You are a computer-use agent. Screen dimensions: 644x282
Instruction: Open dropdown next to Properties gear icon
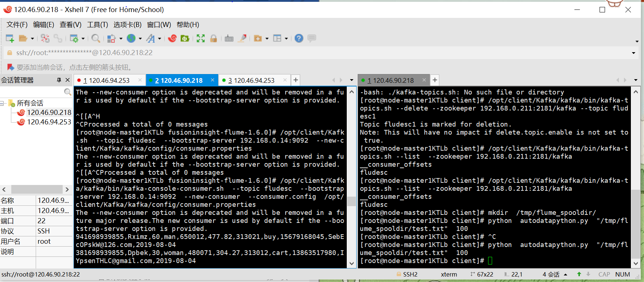(83, 39)
